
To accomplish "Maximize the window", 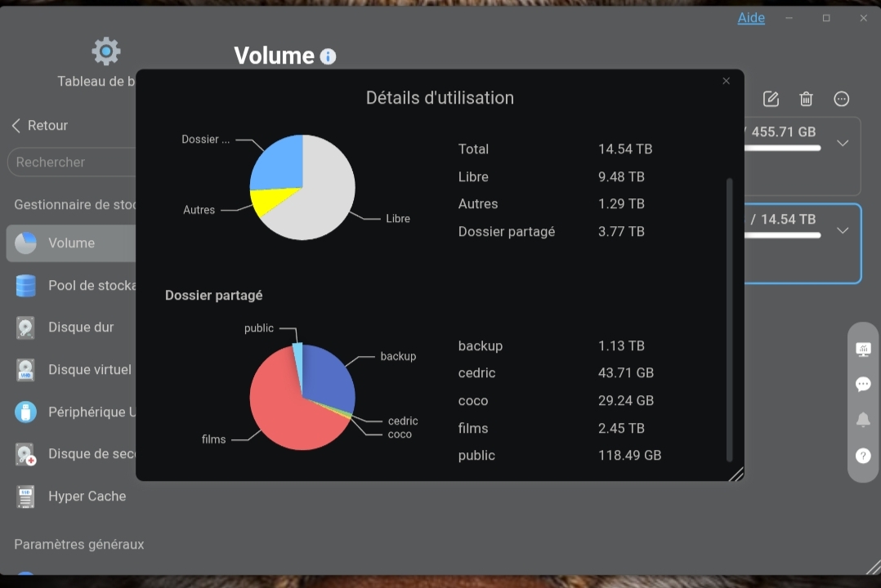I will pos(826,18).
